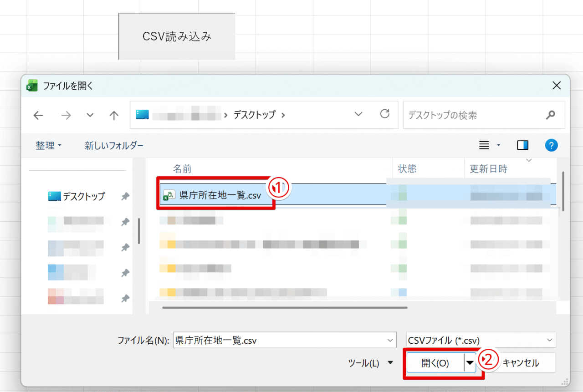Click the Excel icon in the dialog title bar
Screen dimensions: 583x392
[x=31, y=85]
